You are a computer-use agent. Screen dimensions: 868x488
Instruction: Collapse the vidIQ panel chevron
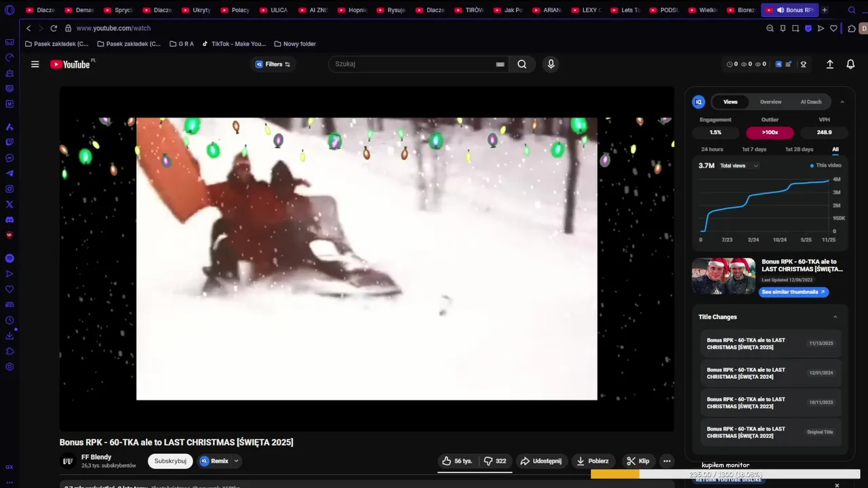pos(842,102)
